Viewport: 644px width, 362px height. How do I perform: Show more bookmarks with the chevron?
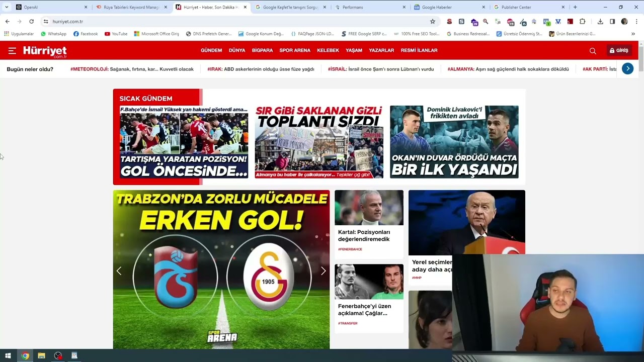633,34
